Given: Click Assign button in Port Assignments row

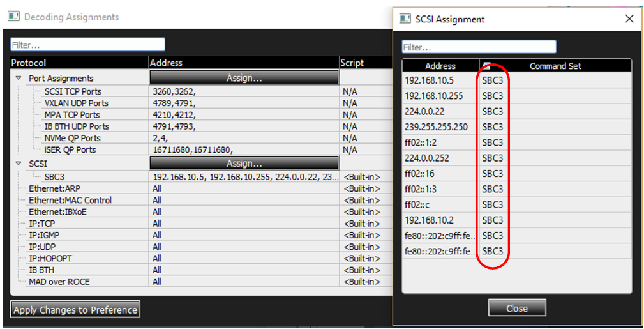Looking at the screenshot, I should pyautogui.click(x=244, y=78).
